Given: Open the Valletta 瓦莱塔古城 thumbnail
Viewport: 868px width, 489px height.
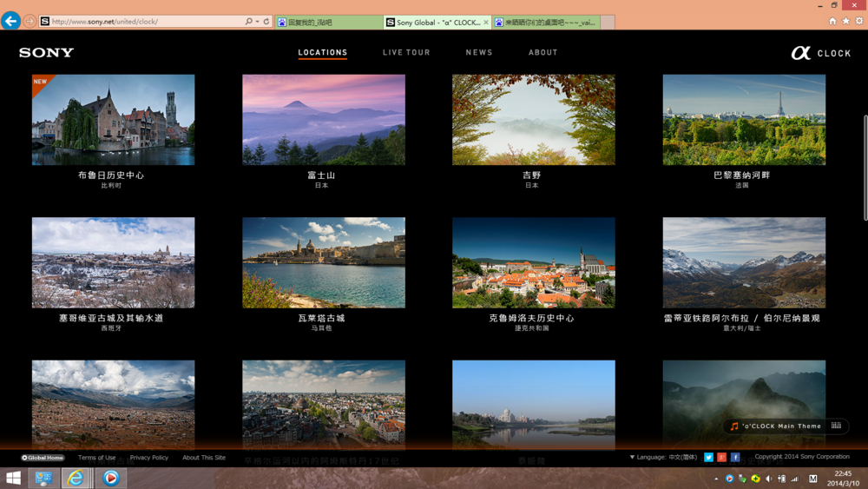Looking at the screenshot, I should pyautogui.click(x=323, y=262).
